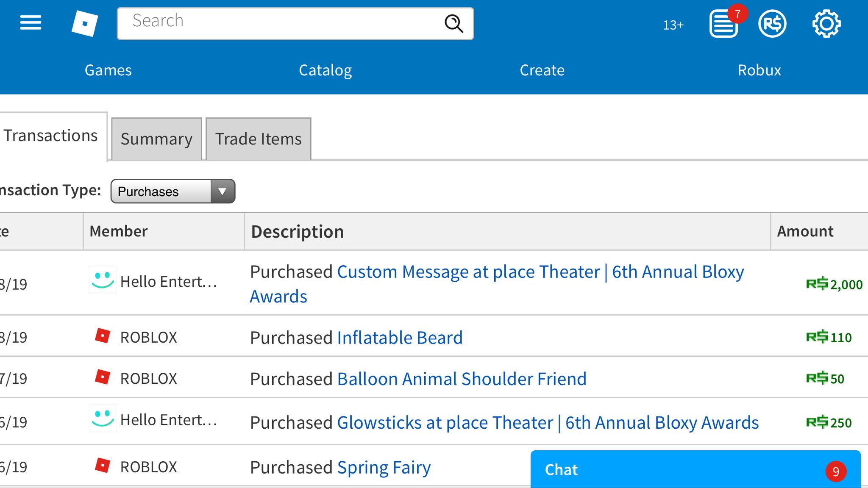
Task: Click the Robux symbol beside 250 amount
Action: coord(817,422)
